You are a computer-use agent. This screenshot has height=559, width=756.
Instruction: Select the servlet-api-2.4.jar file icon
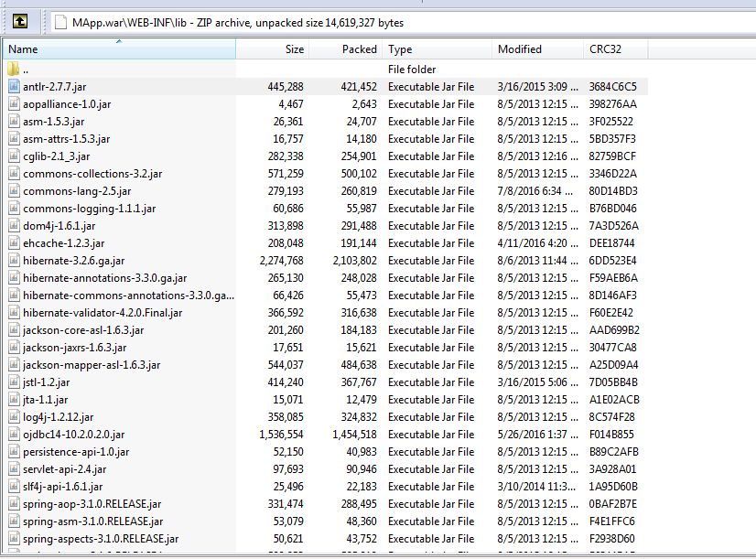coord(14,469)
